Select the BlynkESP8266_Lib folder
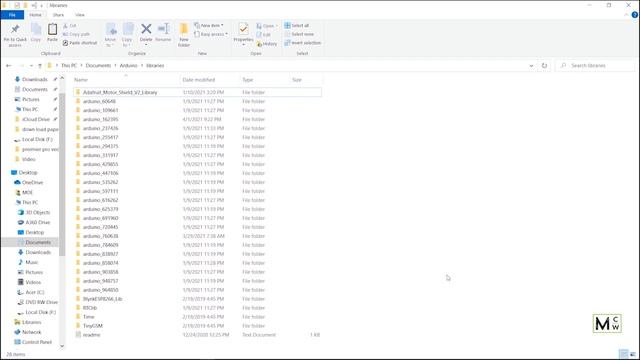Image resolution: width=640 pixels, height=360 pixels. [197, 299]
